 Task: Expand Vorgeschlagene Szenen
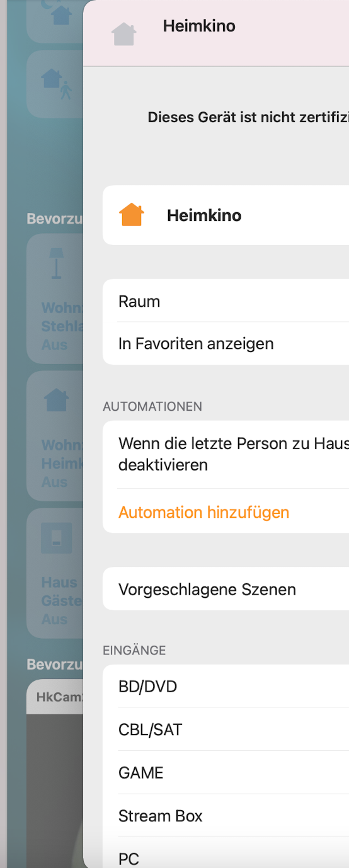226,589
